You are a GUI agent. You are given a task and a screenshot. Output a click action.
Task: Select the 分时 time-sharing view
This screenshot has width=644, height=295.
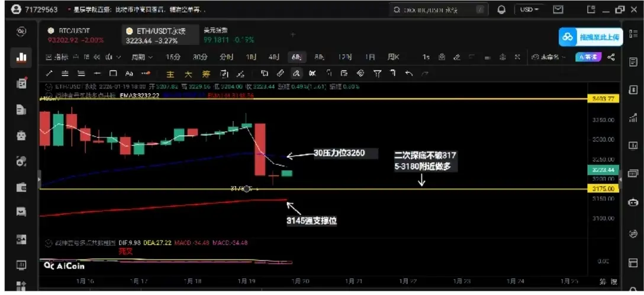coord(226,57)
